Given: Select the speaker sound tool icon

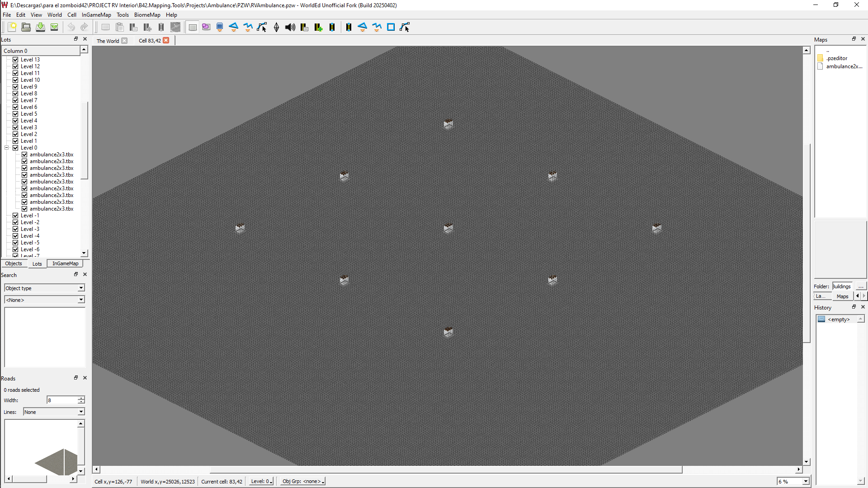Looking at the screenshot, I should (x=290, y=27).
